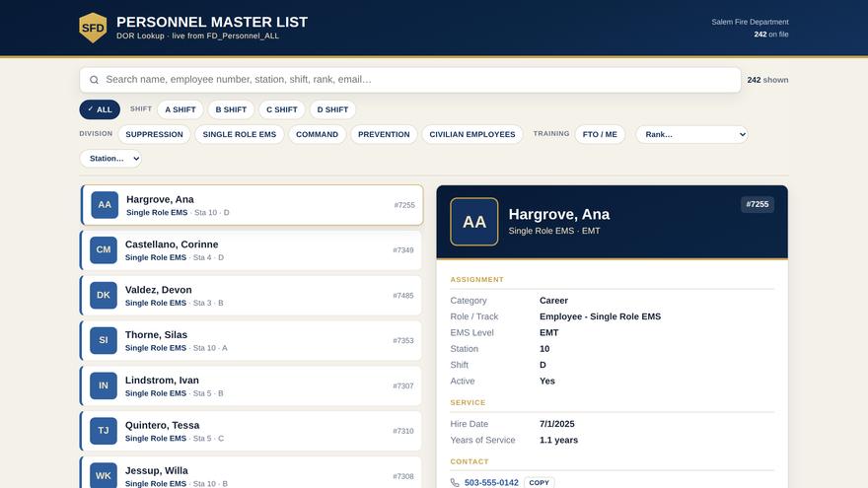Click the PERSONNEL MASTER LIST title

(212, 22)
